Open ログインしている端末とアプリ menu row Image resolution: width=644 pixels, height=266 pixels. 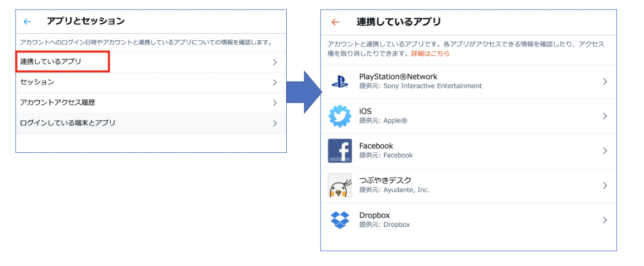151,123
